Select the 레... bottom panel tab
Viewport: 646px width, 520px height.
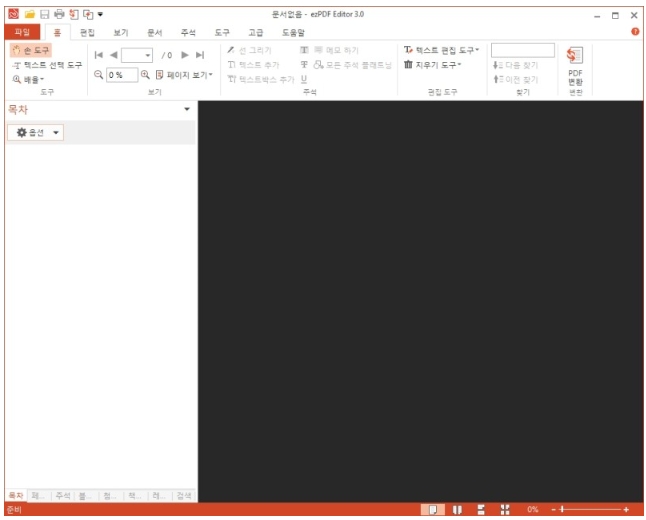coord(160,496)
